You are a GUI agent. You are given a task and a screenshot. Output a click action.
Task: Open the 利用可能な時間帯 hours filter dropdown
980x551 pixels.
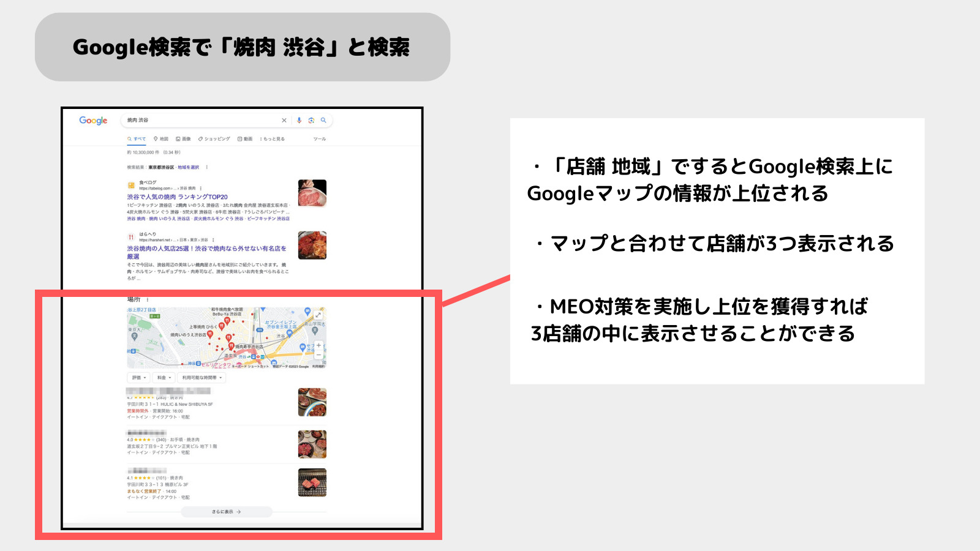pos(200,378)
